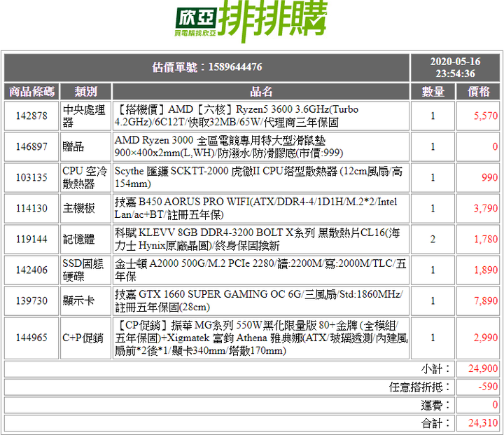This screenshot has width=504, height=435.
Task: Click the 品名 column header
Action: 261,92
